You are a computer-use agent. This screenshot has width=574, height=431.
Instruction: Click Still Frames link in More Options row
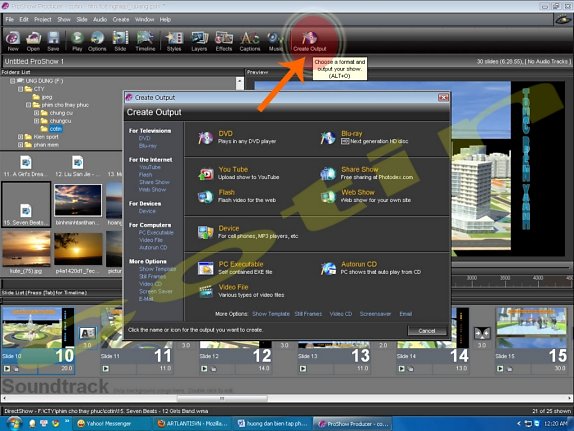pyautogui.click(x=308, y=314)
